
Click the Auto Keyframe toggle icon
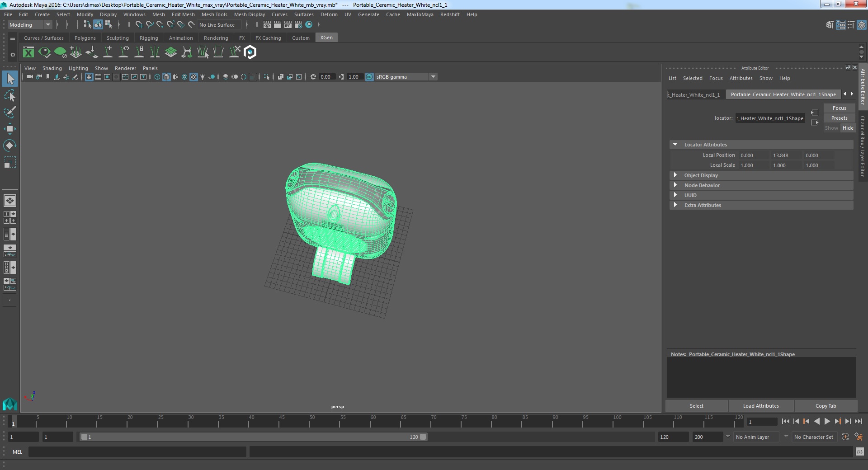(845, 437)
